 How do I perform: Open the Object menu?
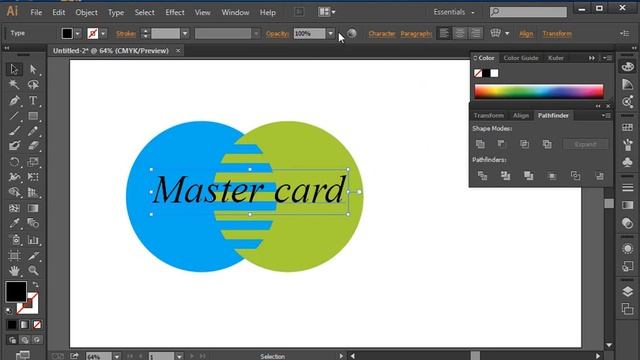87,13
